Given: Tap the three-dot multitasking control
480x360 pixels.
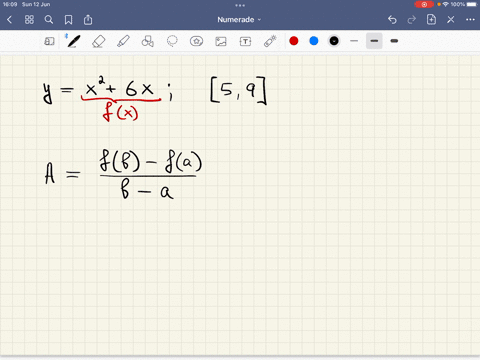Looking at the screenshot, I should tap(240, 5).
